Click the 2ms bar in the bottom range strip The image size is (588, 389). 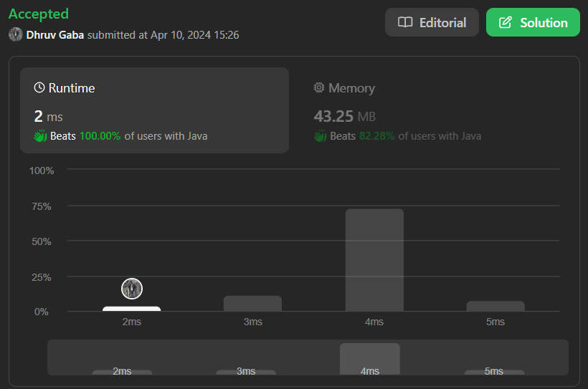122,372
